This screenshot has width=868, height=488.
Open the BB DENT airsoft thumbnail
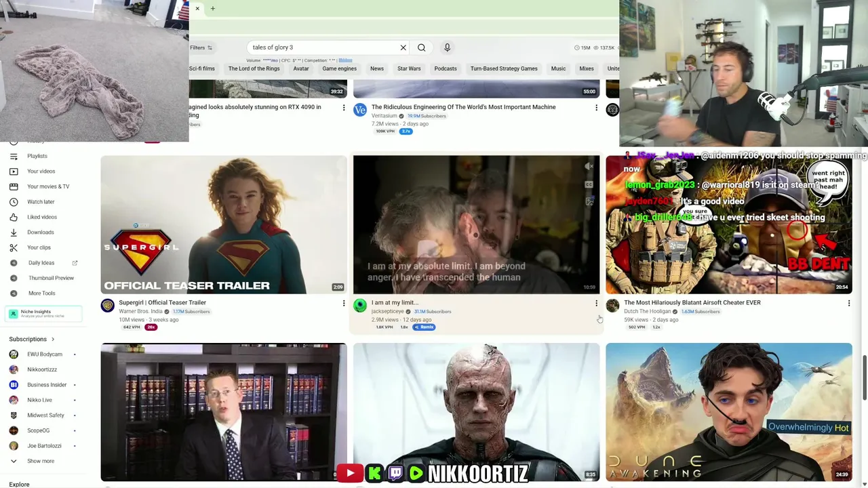729,224
